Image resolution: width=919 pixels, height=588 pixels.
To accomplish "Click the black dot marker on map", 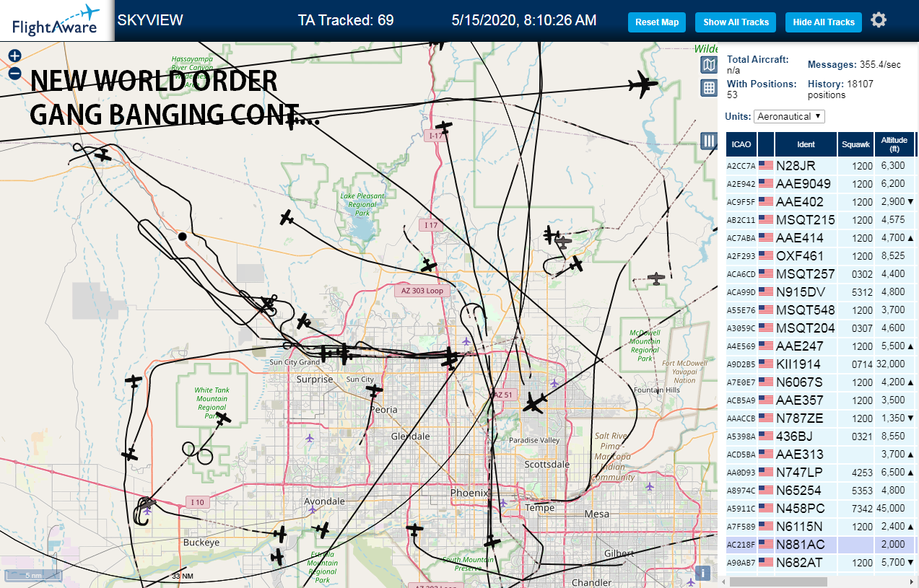I will click(183, 236).
